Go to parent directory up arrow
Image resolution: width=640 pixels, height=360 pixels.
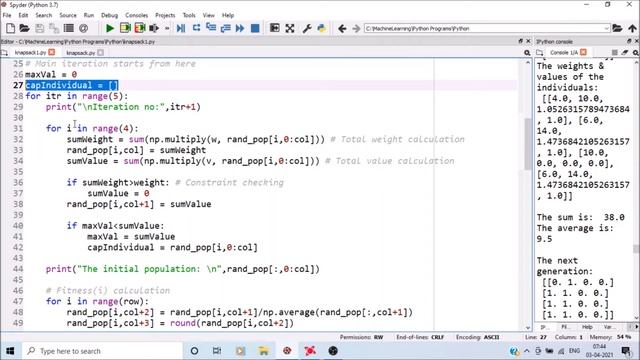(632, 28)
